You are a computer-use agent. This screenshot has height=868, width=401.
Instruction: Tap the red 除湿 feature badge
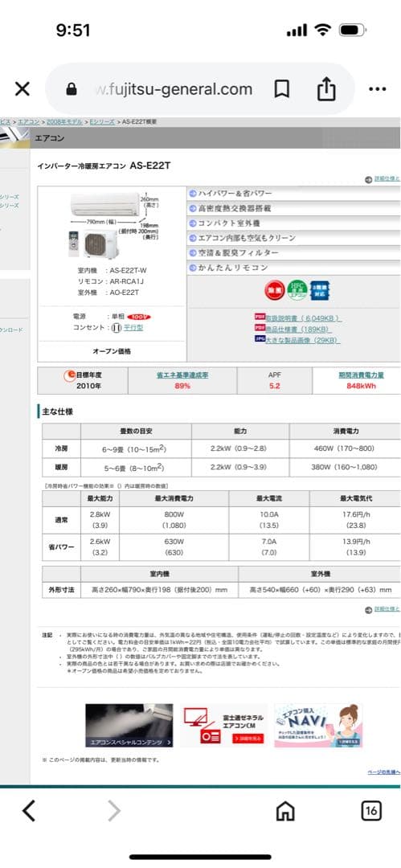(274, 291)
